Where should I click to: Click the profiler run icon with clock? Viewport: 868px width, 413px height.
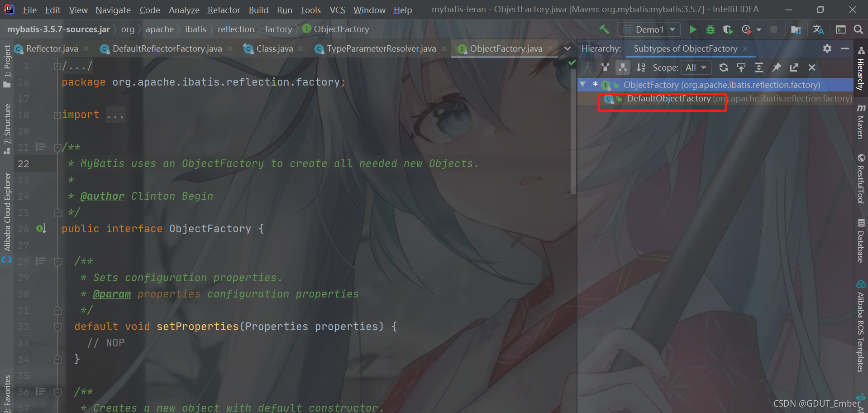click(x=747, y=29)
